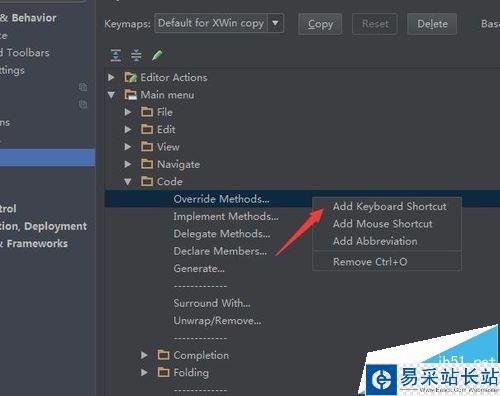The width and height of the screenshot is (500, 396).
Task: Select the Declare Members... action
Action: click(x=220, y=251)
